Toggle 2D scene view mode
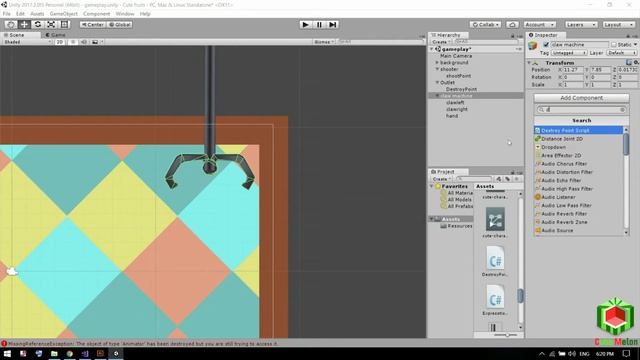Screen dimensions: 640x360 (60, 42)
